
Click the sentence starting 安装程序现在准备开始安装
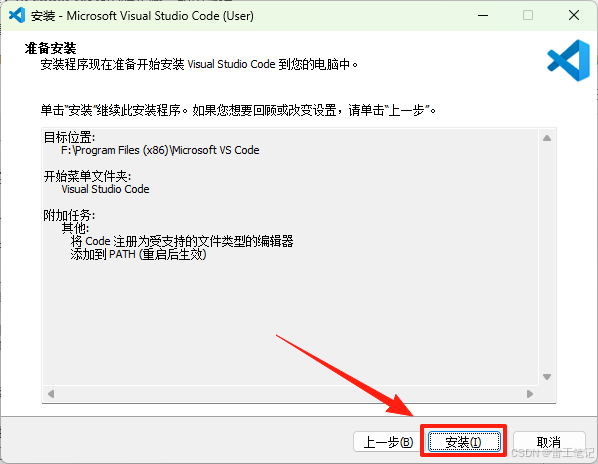[x=199, y=64]
